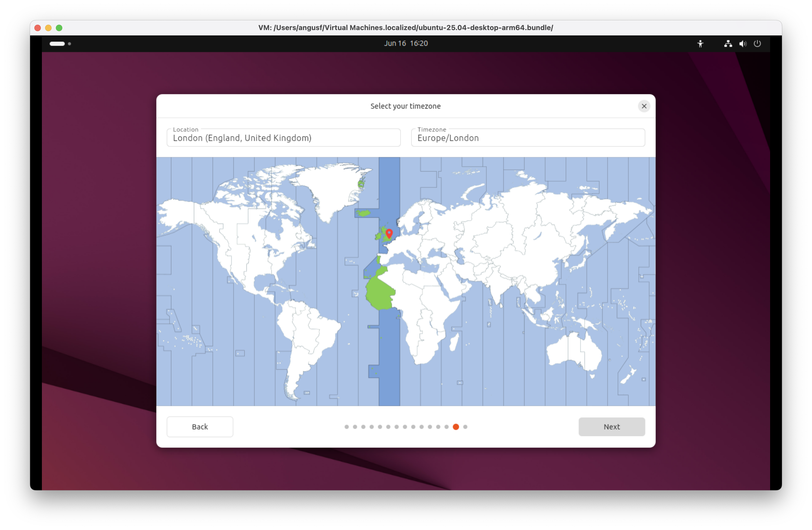The height and width of the screenshot is (530, 812).
Task: Click the macOS green zoom button
Action: (x=59, y=28)
